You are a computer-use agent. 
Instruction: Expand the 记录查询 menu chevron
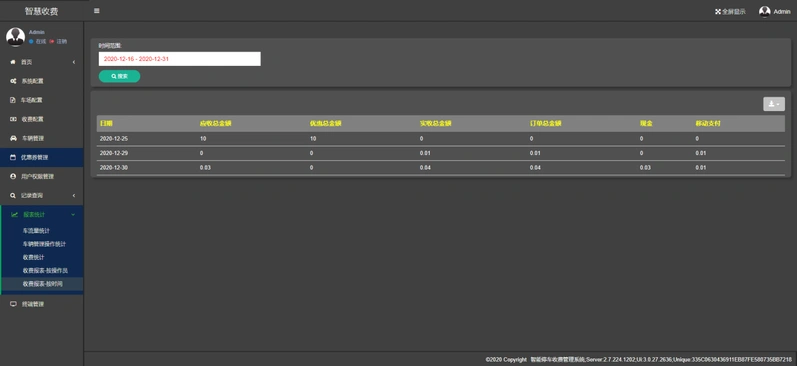coord(74,196)
